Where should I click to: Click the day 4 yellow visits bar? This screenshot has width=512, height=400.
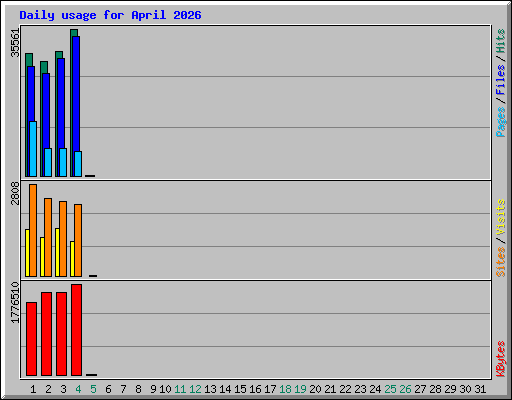[x=72, y=259]
